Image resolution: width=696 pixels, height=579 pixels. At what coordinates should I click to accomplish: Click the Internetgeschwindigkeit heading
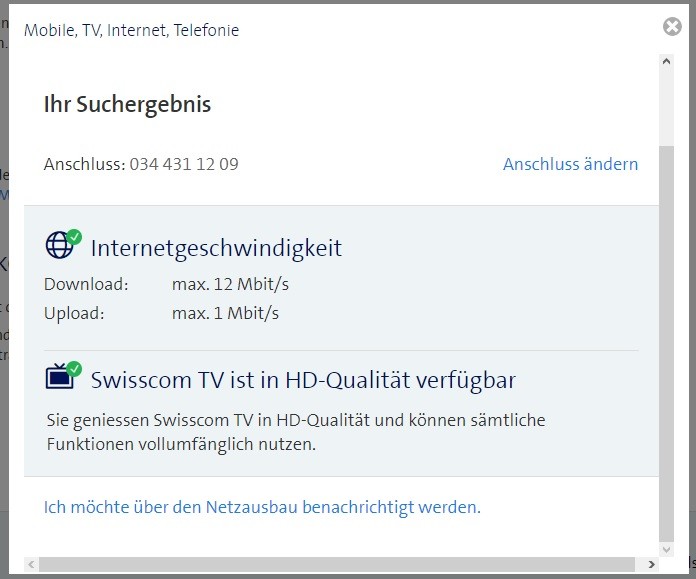click(216, 247)
